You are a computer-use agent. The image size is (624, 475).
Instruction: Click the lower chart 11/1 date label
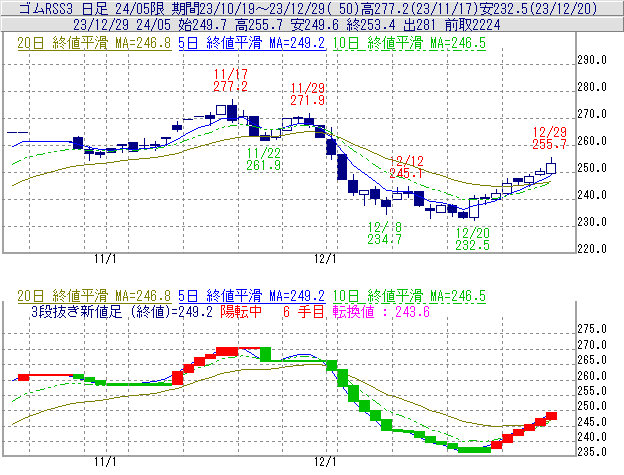click(x=105, y=462)
